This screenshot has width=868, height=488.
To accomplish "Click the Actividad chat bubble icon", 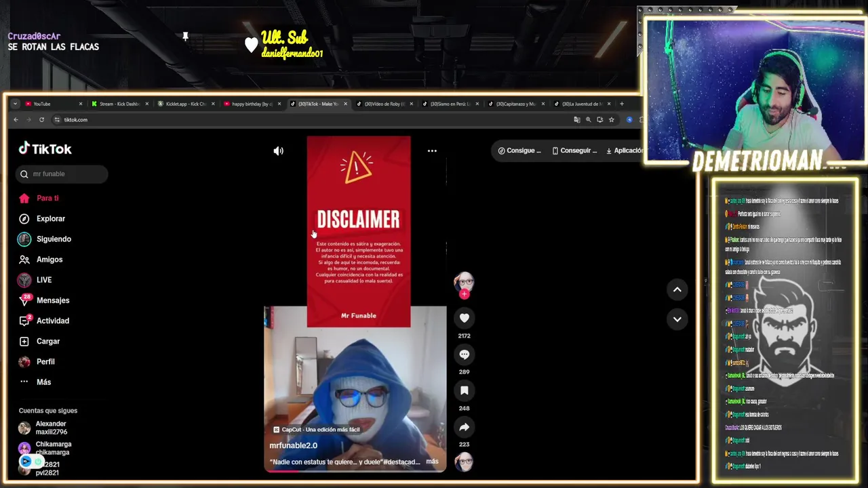I will [x=24, y=321].
